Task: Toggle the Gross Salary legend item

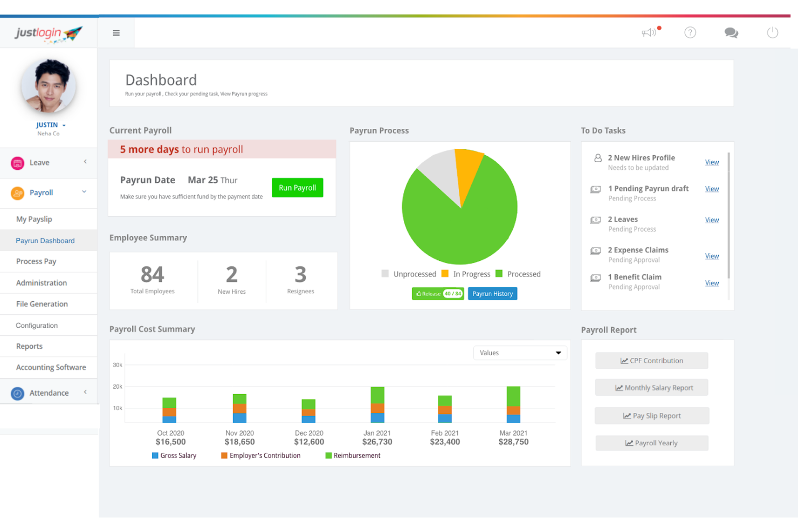Action: click(x=174, y=455)
